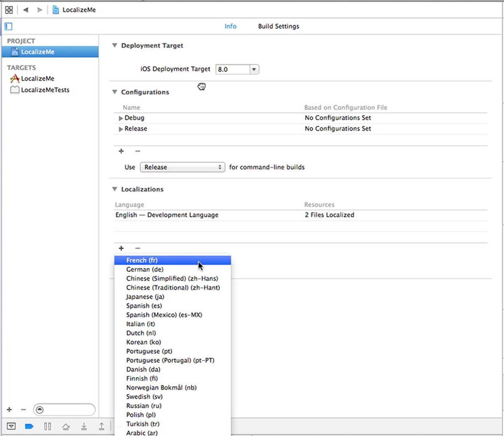
Task: Click the pause execution icon
Action: point(47,427)
